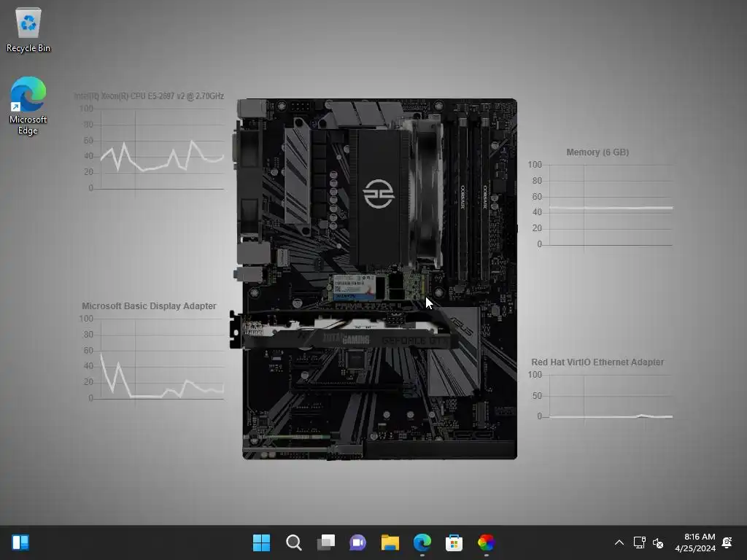Open File Explorer from the taskbar
Viewport: 747px width, 560px height.
(x=390, y=542)
